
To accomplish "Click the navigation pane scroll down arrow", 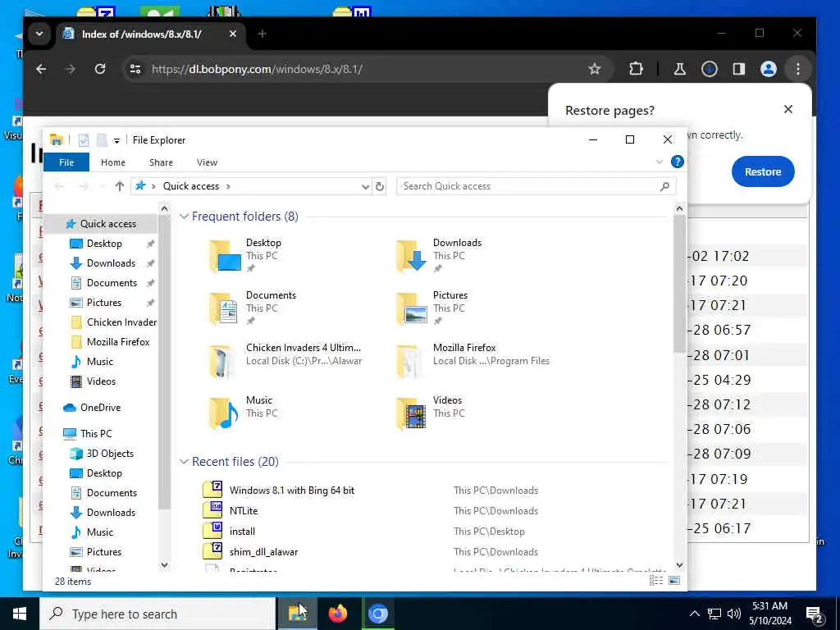I will pos(164,565).
